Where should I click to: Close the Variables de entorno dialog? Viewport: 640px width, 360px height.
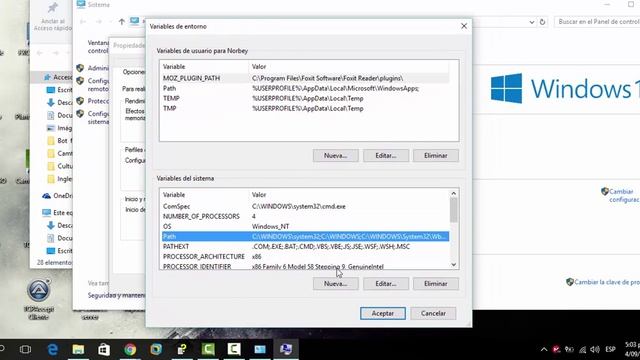(x=464, y=26)
